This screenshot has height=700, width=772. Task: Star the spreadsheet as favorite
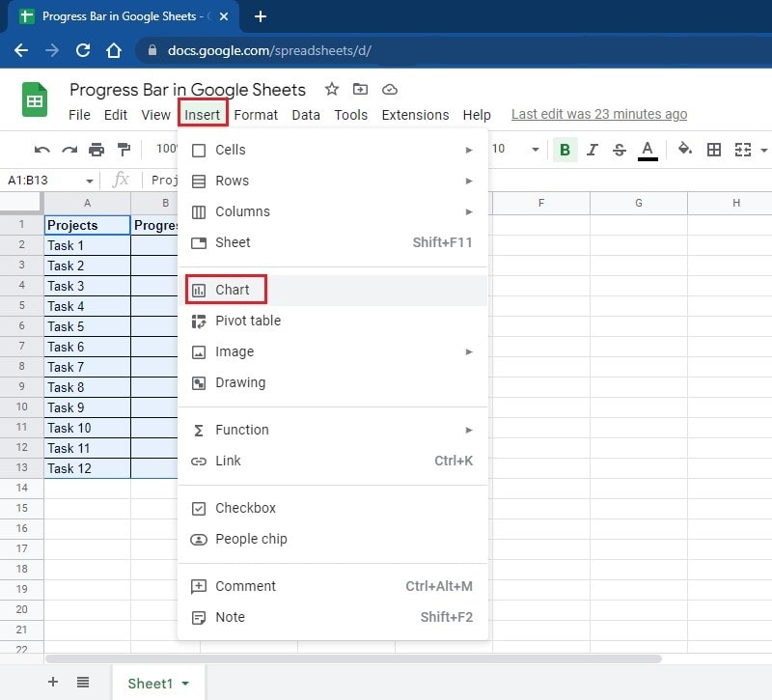[332, 89]
